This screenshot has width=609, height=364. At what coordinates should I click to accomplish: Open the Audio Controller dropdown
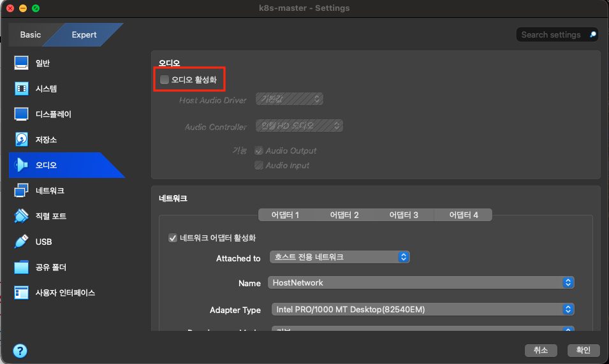pos(299,126)
